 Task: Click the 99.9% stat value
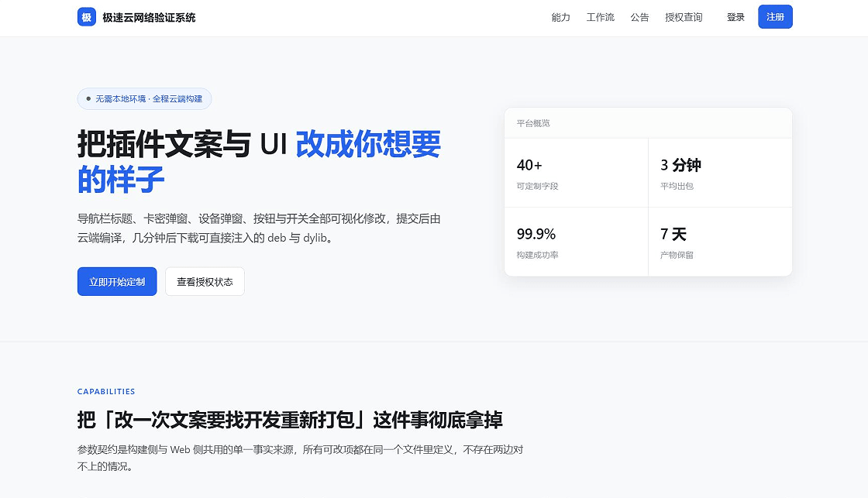click(536, 234)
